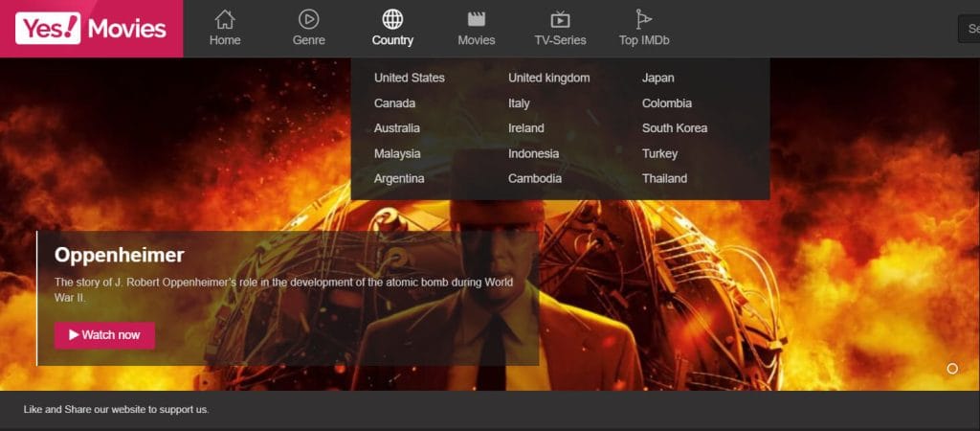Image resolution: width=980 pixels, height=431 pixels.
Task: Choose Indonesia in the country menu
Action: click(534, 153)
